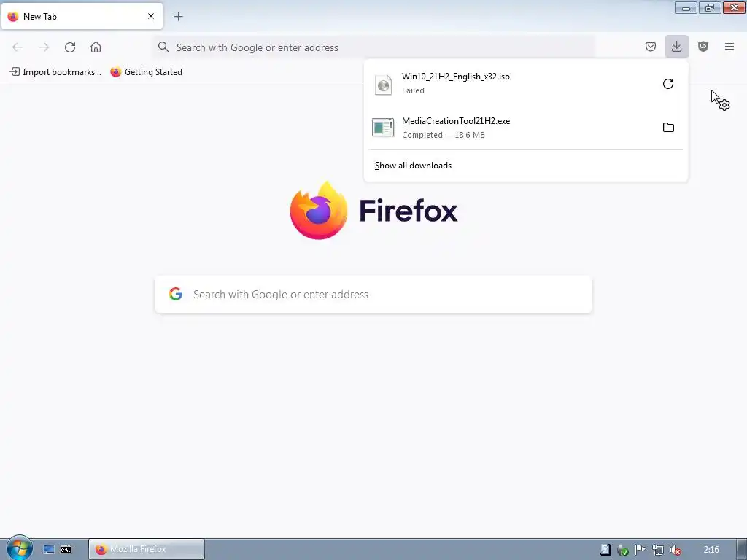Open containing folder for MediaCreationTool21H2.exe

pos(668,127)
